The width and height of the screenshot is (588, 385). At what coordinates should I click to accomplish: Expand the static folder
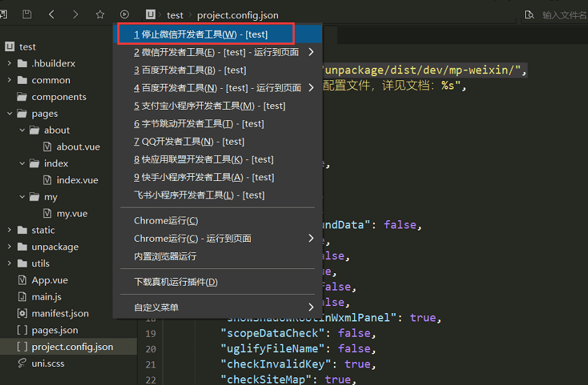coord(9,230)
